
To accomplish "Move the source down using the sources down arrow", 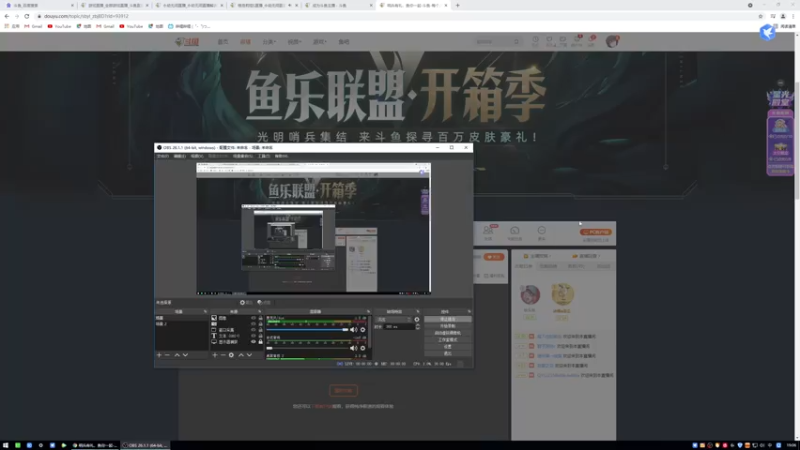I will coord(249,355).
